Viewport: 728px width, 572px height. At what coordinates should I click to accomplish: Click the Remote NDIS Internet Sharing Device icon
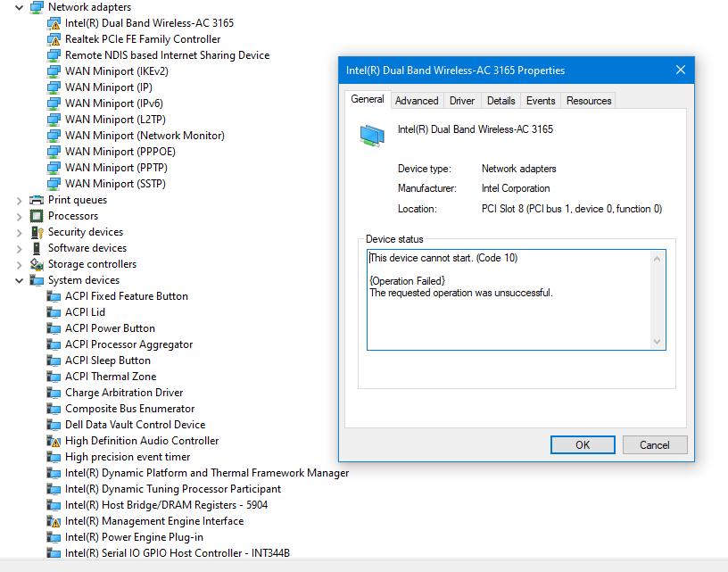point(54,55)
